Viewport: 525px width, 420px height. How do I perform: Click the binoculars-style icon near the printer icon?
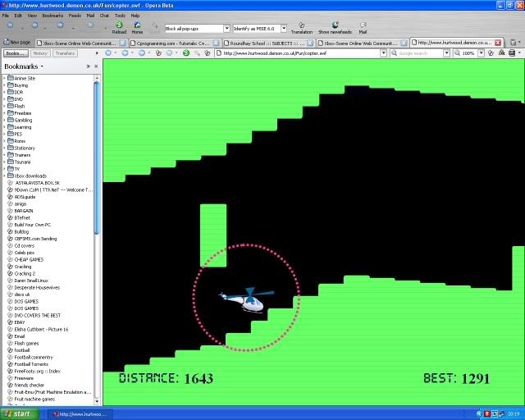pyautogui.click(x=501, y=53)
